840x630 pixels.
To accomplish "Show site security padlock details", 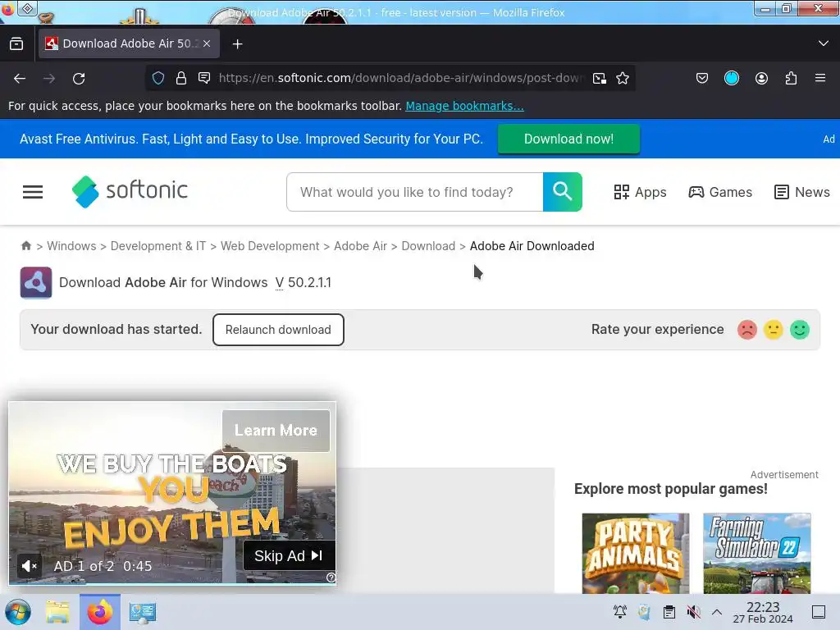I will click(181, 78).
